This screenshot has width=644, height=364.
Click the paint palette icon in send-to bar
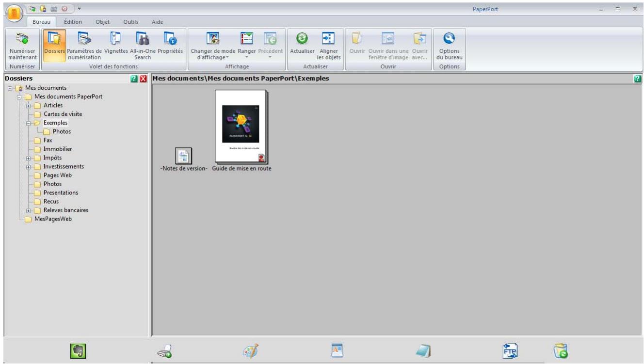(x=251, y=350)
